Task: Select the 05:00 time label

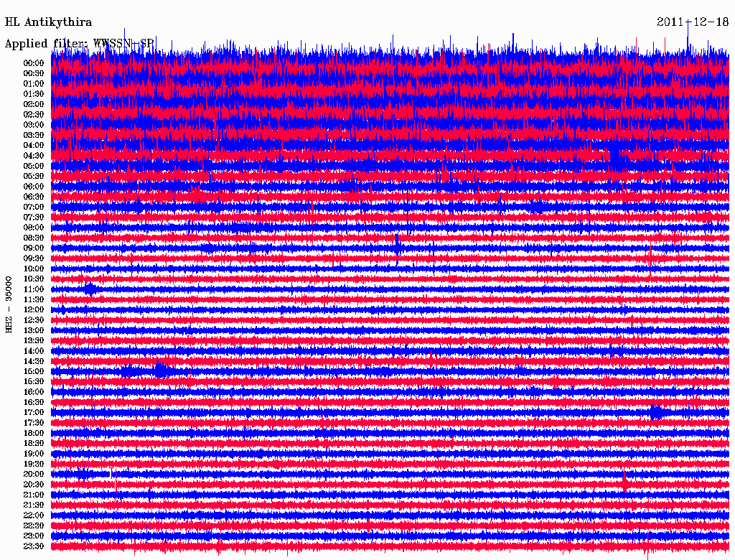Action: click(x=34, y=166)
